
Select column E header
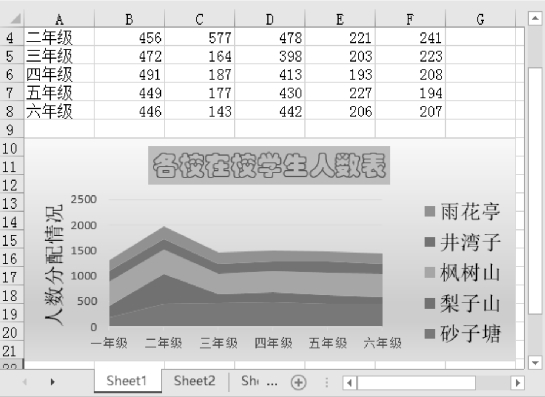[x=340, y=19]
